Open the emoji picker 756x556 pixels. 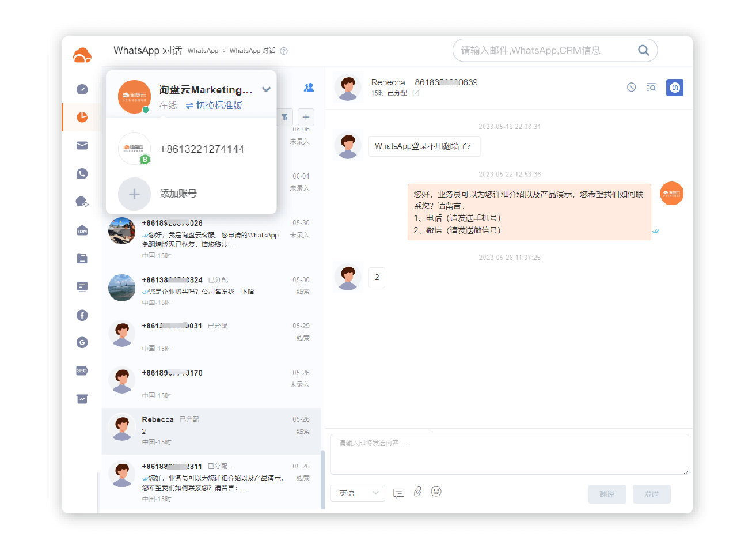click(x=436, y=491)
